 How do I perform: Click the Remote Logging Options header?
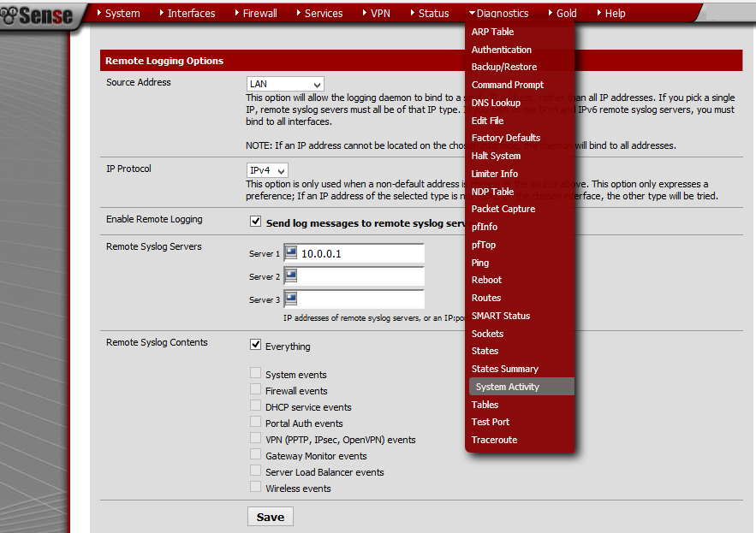tap(164, 61)
